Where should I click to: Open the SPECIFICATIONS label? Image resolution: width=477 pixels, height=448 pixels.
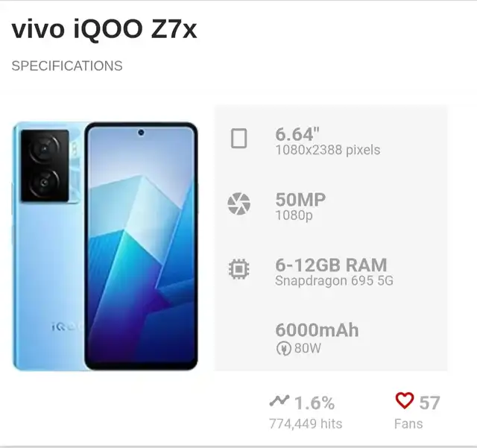[x=67, y=66]
